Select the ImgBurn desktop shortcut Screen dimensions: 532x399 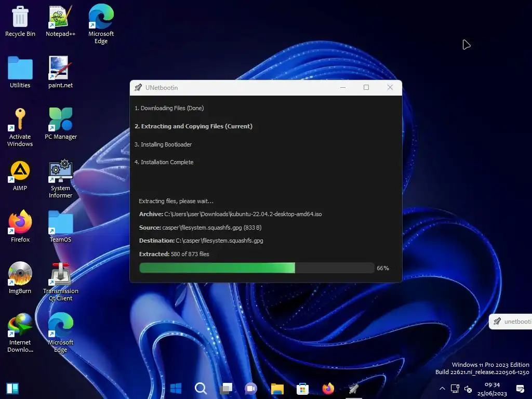20,278
